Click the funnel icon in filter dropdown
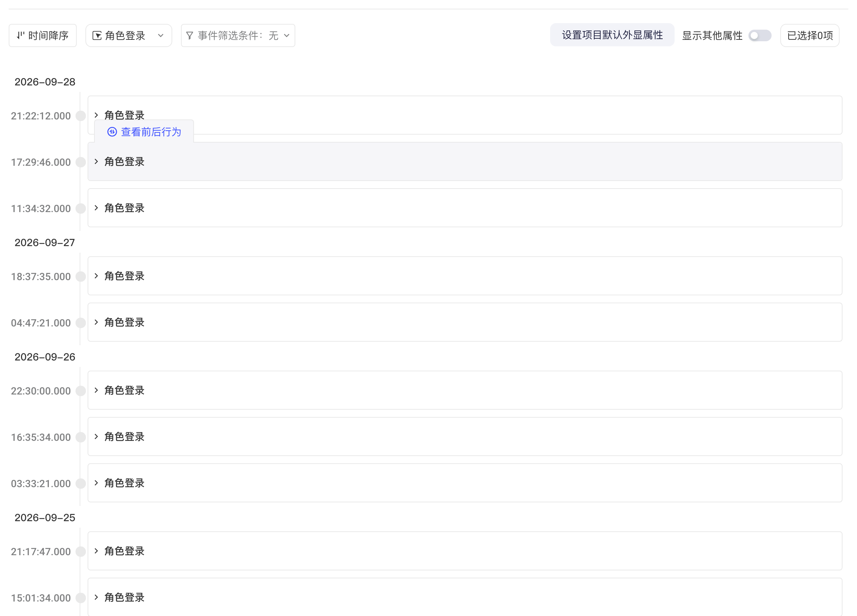 [190, 35]
